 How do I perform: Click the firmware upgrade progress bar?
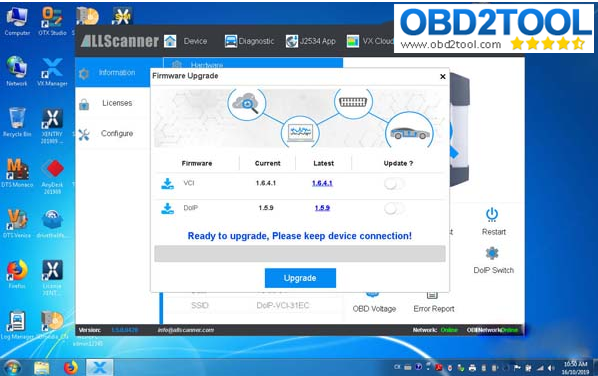click(x=300, y=254)
